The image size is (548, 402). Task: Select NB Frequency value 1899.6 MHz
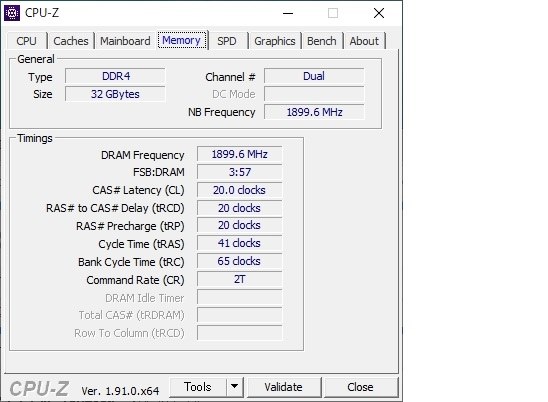pos(314,112)
